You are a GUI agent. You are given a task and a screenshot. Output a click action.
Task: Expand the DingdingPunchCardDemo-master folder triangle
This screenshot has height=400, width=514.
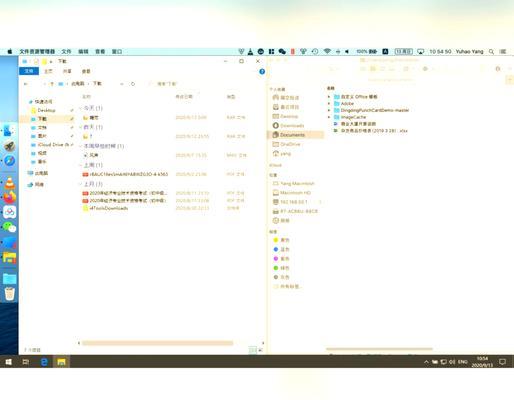pos(329,110)
